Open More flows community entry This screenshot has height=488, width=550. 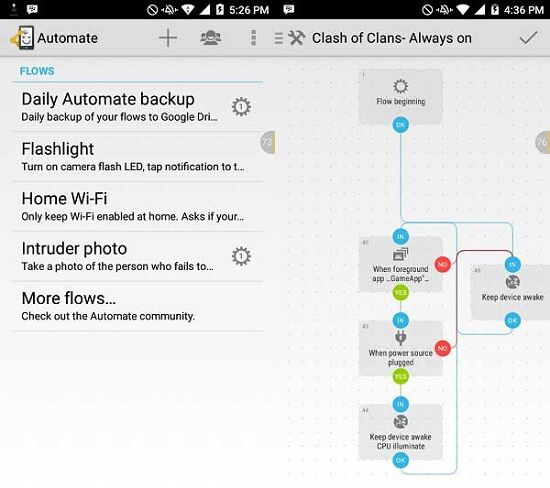[x=138, y=306]
